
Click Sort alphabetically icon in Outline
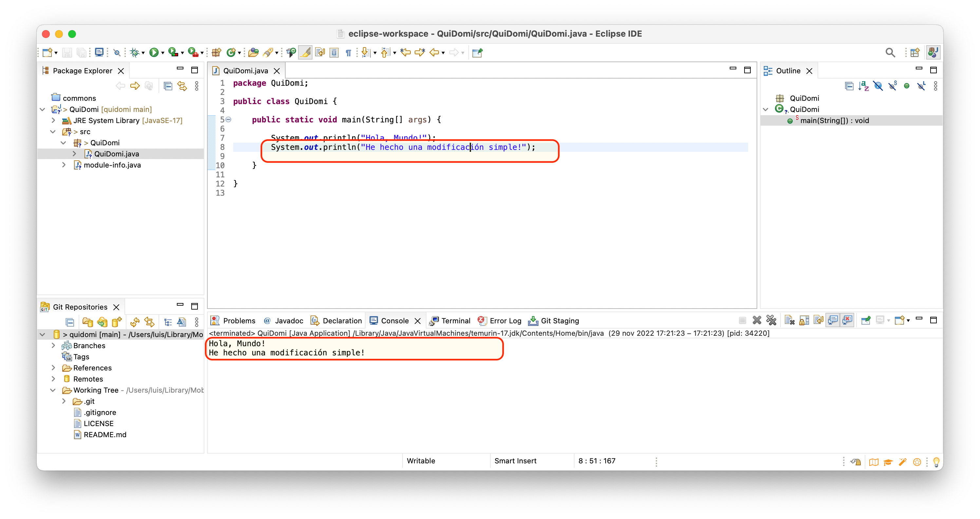pyautogui.click(x=863, y=86)
